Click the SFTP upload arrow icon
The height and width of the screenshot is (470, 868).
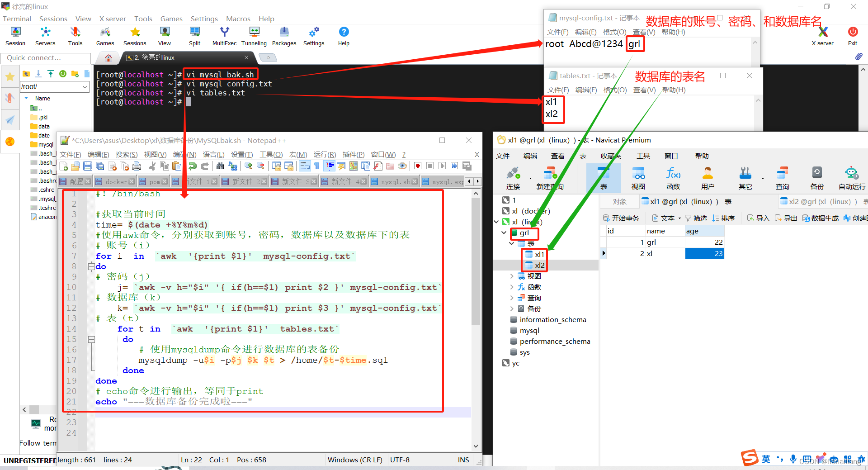pyautogui.click(x=51, y=74)
